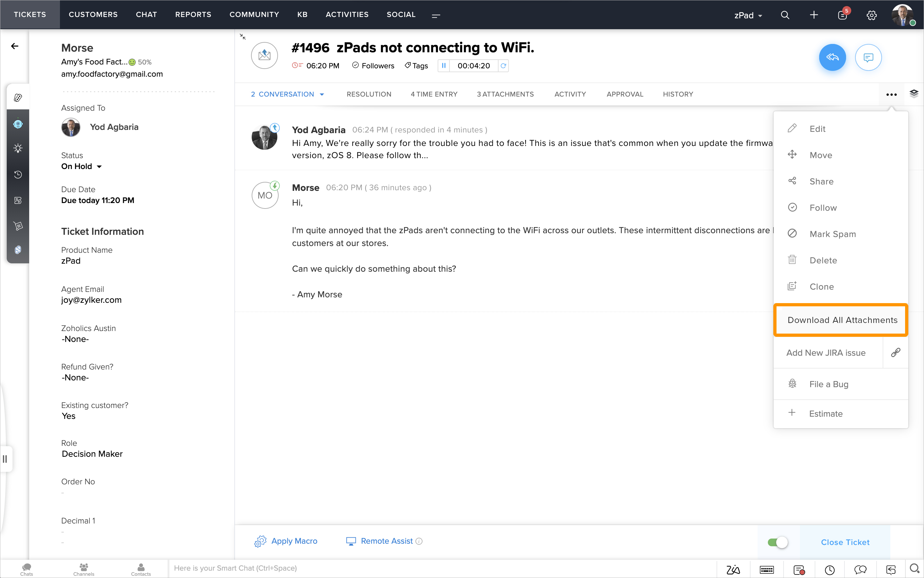The width and height of the screenshot is (924, 578).
Task: Reset the ticket timer with refresh icon
Action: pyautogui.click(x=503, y=66)
